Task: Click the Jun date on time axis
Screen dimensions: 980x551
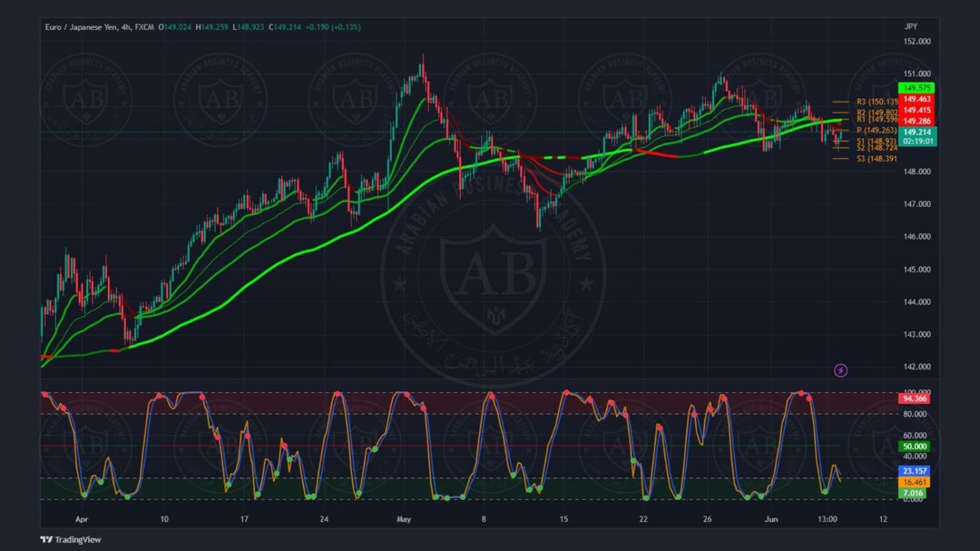Action: 772,520
